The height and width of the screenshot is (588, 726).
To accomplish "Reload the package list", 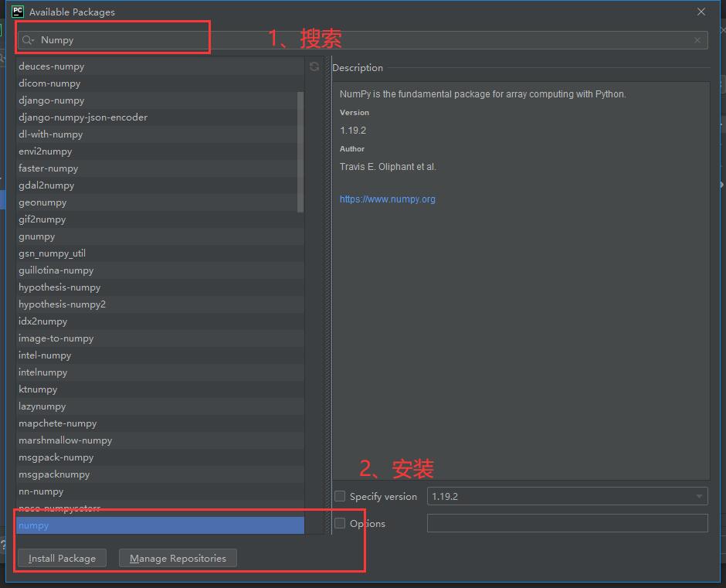I will 314,66.
